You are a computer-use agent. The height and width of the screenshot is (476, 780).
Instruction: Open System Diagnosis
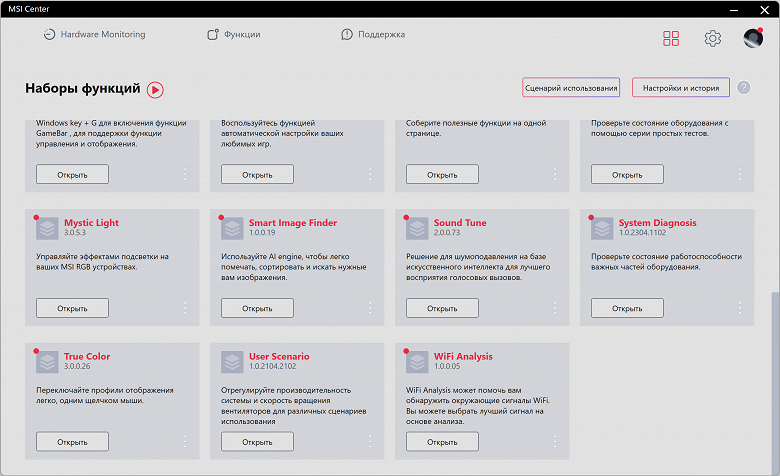pos(627,308)
